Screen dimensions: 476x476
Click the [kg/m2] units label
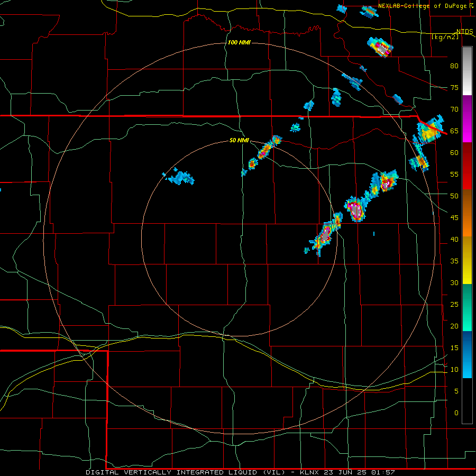pyautogui.click(x=445, y=37)
